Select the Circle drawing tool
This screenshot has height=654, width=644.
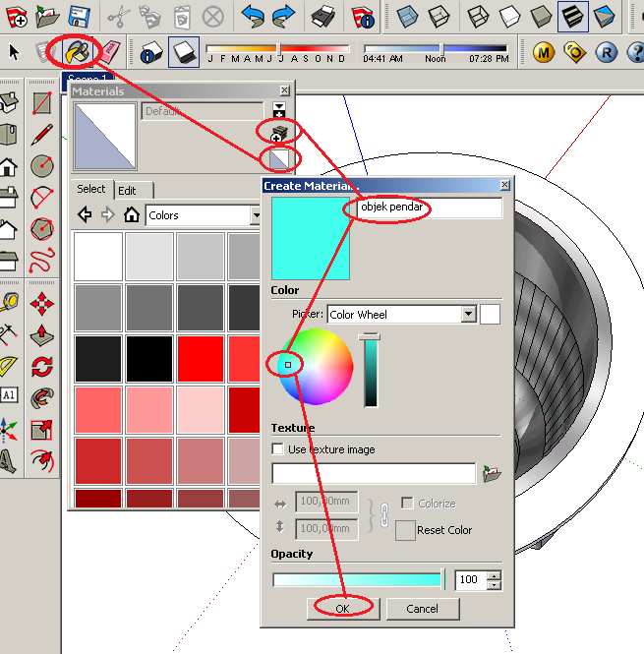(42, 165)
